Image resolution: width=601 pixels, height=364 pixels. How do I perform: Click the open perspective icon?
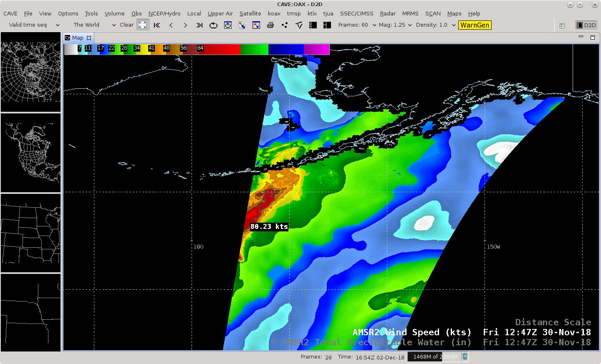tap(563, 25)
